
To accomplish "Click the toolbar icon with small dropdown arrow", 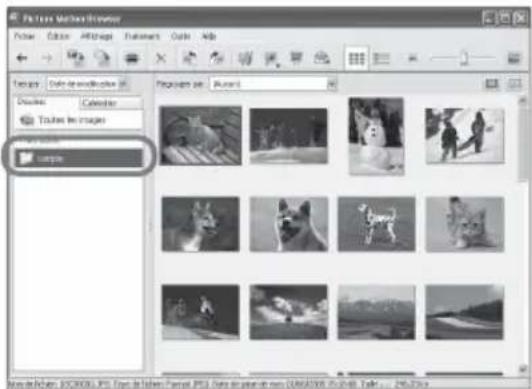I will click(272, 59).
